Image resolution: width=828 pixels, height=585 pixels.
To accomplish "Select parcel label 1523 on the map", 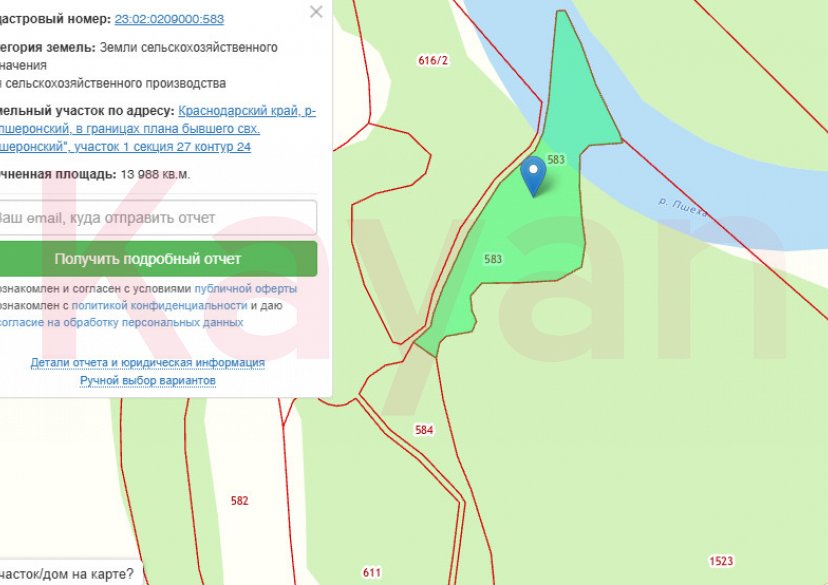I will tap(720, 561).
